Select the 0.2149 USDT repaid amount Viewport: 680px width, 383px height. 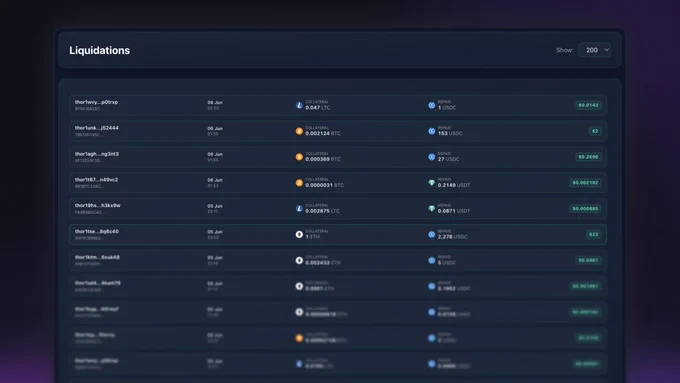pyautogui.click(x=454, y=185)
